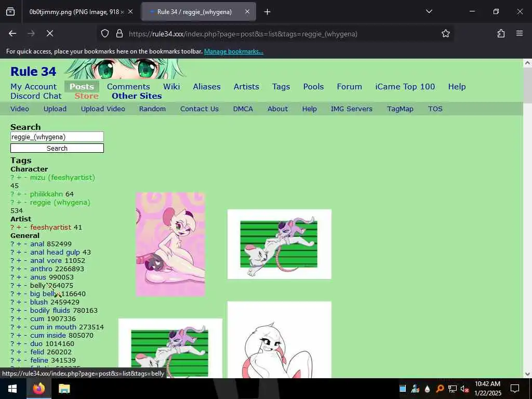Click the scroll up arrow of page scrollbar

coord(527,63)
